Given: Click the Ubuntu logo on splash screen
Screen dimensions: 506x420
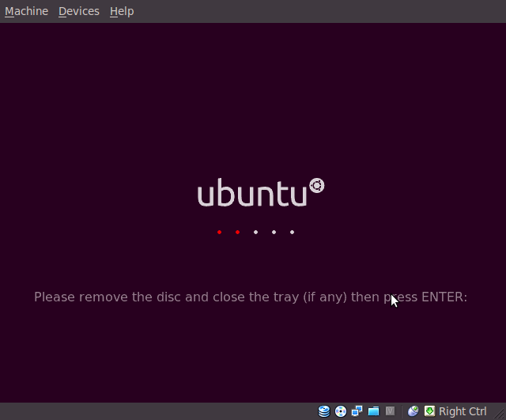Looking at the screenshot, I should point(261,192).
